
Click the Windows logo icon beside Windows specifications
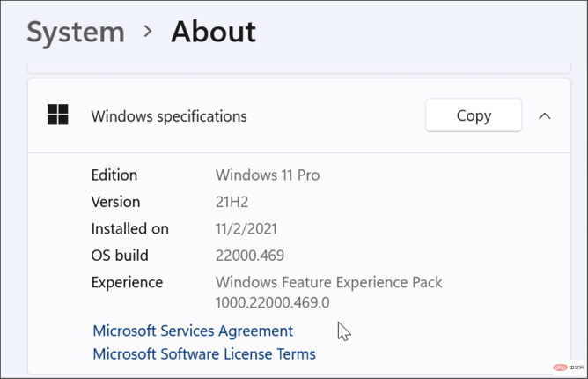click(x=58, y=115)
